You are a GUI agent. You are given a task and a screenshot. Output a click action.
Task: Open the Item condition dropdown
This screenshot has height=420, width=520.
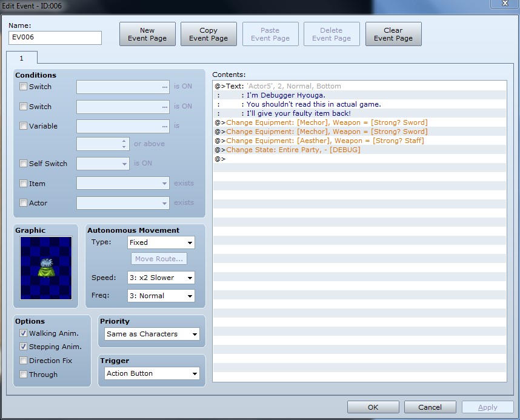123,184
